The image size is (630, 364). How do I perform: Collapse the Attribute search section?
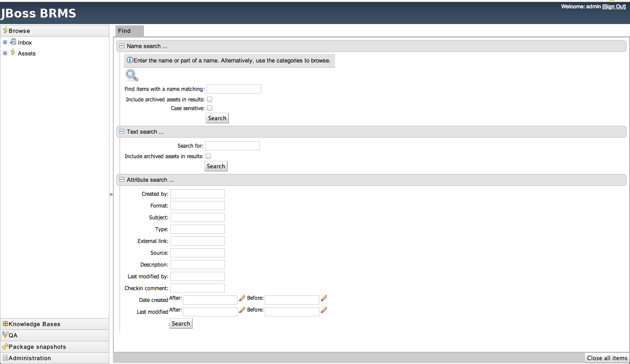pyautogui.click(x=122, y=180)
